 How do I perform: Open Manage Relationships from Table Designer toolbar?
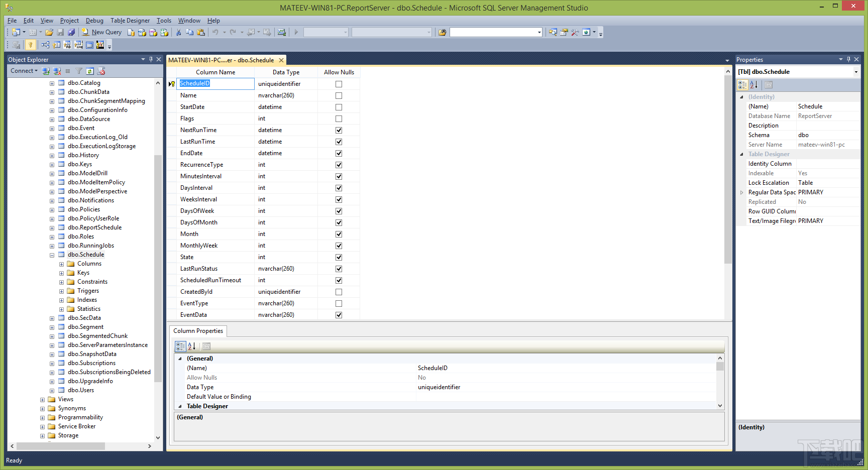(x=45, y=45)
